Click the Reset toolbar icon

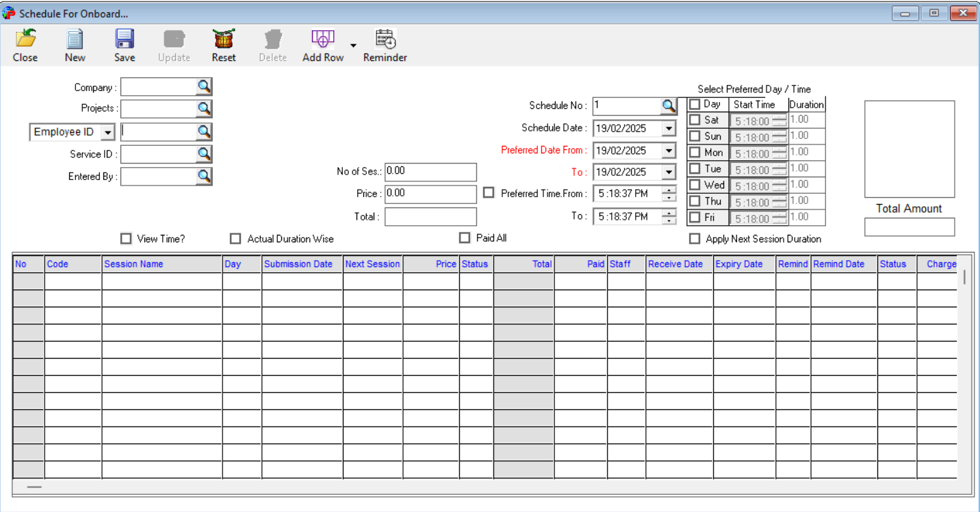click(x=224, y=45)
